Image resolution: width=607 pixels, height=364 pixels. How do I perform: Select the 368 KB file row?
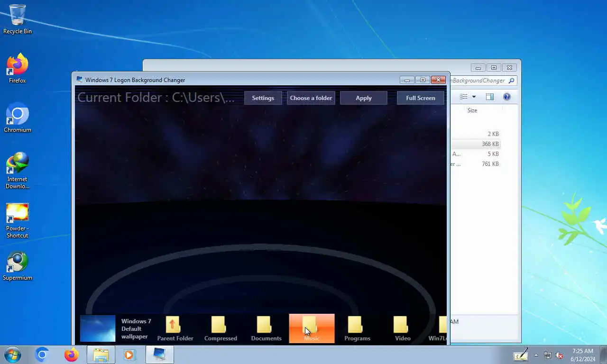(475, 144)
